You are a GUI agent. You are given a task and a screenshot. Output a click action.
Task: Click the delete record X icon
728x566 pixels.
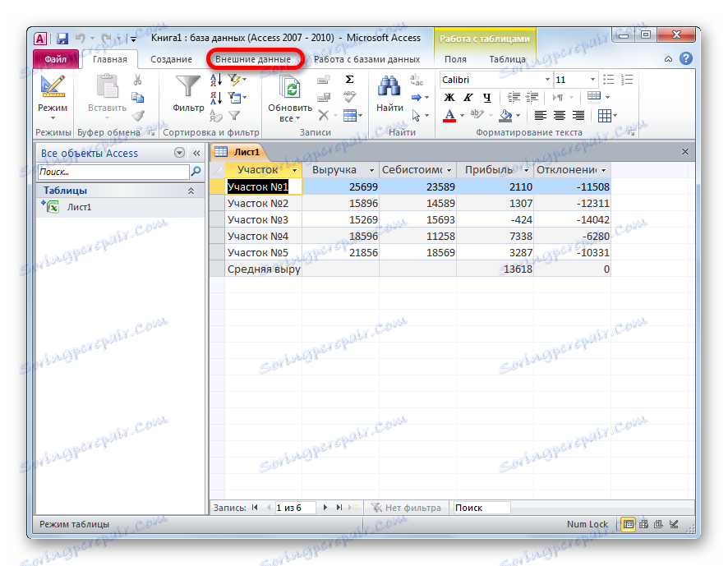click(x=324, y=115)
